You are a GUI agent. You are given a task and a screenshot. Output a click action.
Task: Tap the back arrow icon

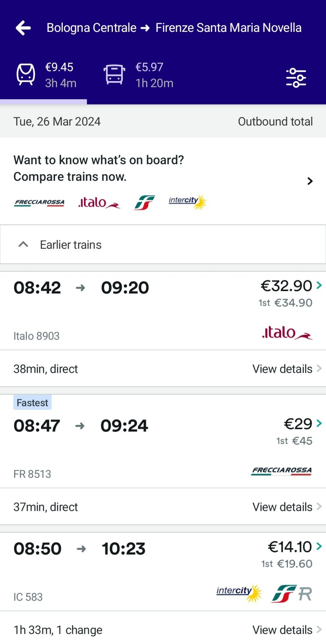[x=23, y=28]
